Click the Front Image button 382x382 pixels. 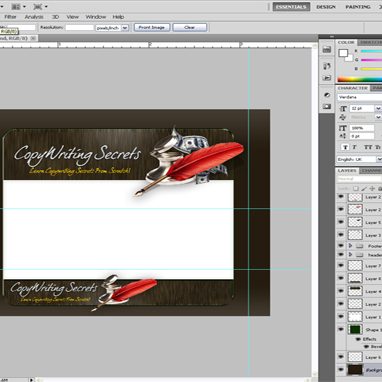[x=152, y=27]
